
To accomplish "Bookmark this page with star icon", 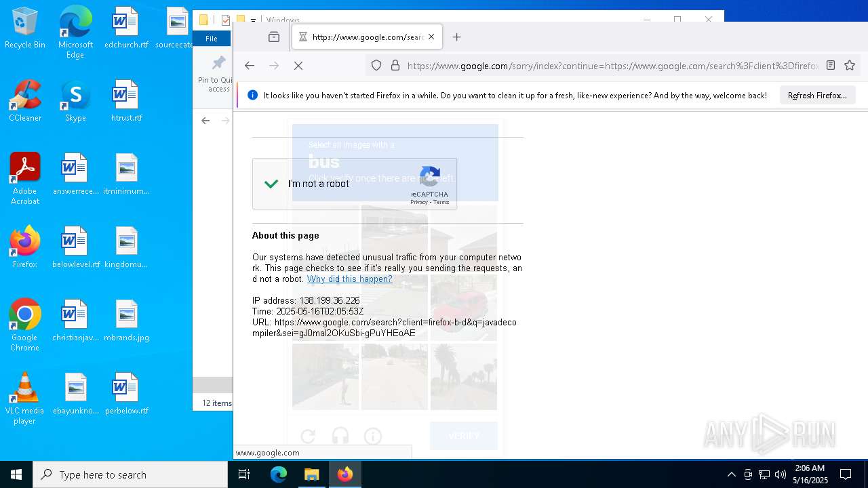I will click(850, 66).
